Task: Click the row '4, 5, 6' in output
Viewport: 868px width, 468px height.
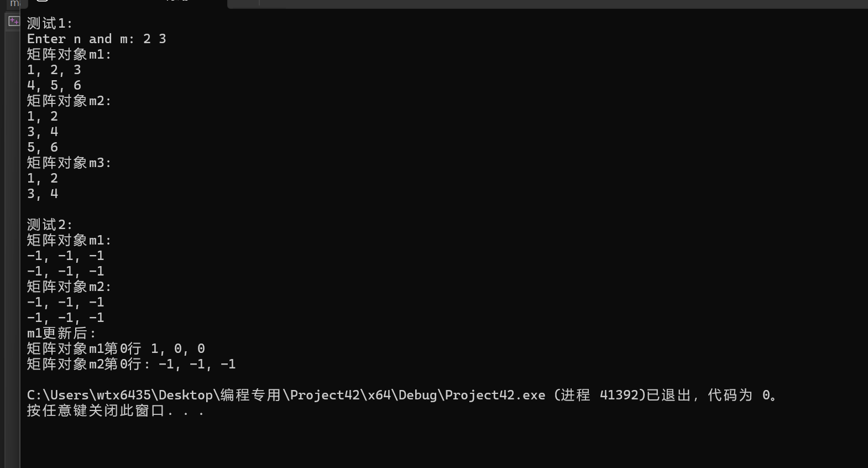Action: click(54, 85)
